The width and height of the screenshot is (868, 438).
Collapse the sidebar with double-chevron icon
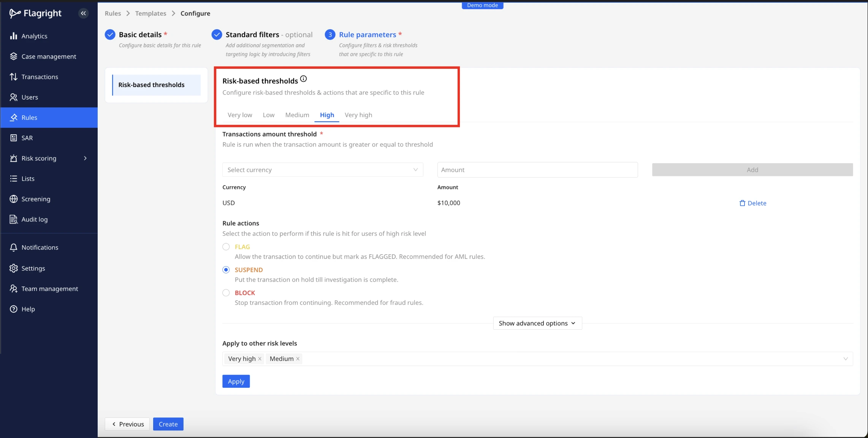[83, 13]
